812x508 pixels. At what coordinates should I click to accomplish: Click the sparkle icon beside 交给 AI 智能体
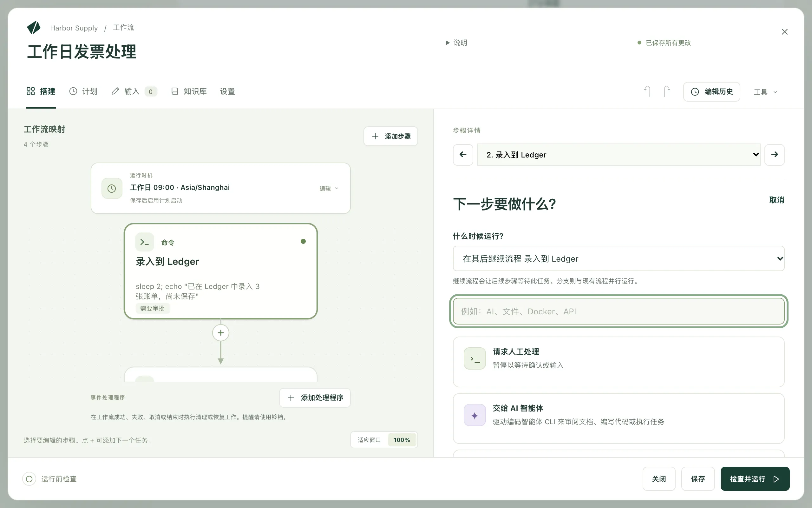pos(475,415)
